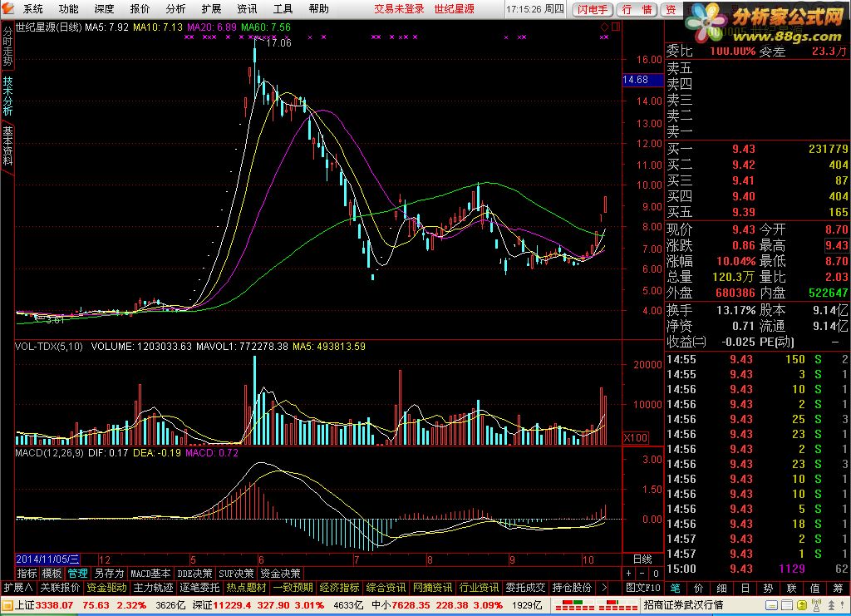Open 关联报价 tab
The width and height of the screenshot is (851, 616).
click(60, 588)
